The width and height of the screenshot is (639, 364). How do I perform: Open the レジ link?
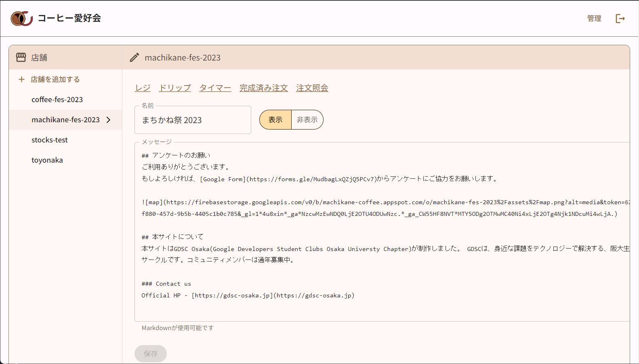coord(143,88)
